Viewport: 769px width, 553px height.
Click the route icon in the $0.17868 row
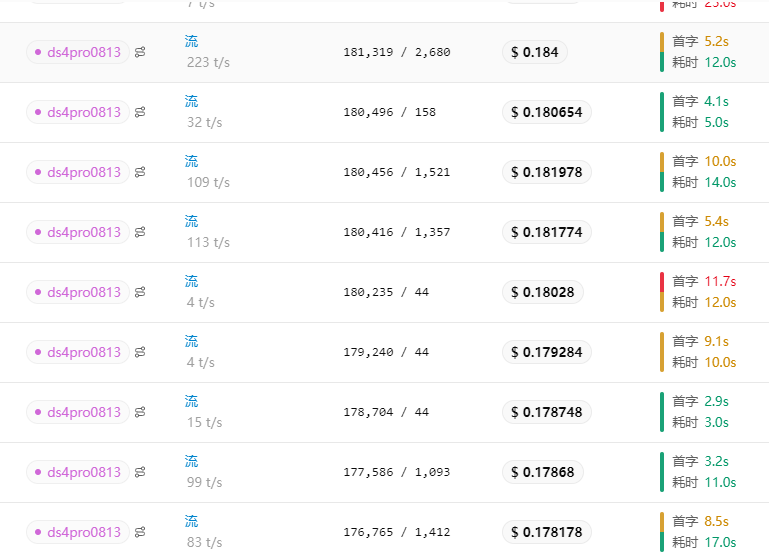click(x=140, y=472)
